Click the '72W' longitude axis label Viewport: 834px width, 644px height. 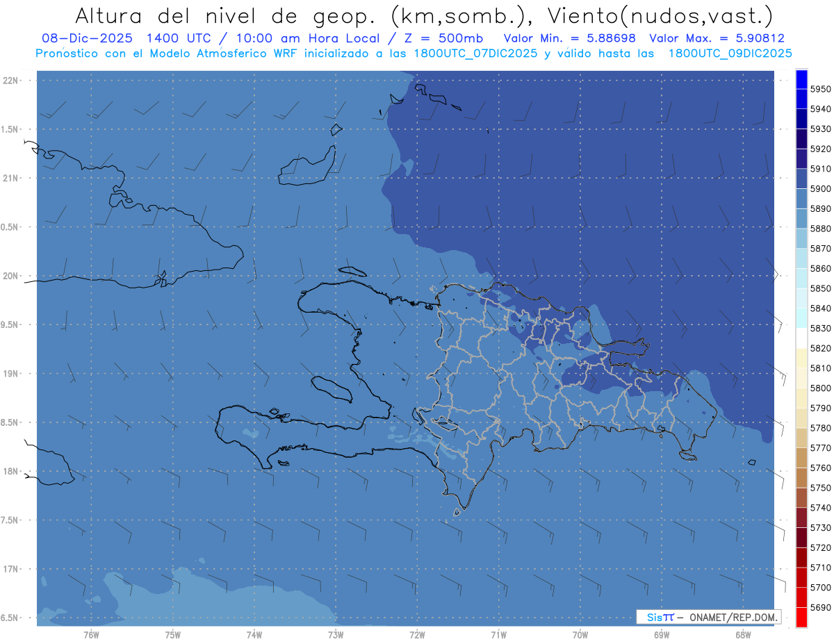pos(417,635)
